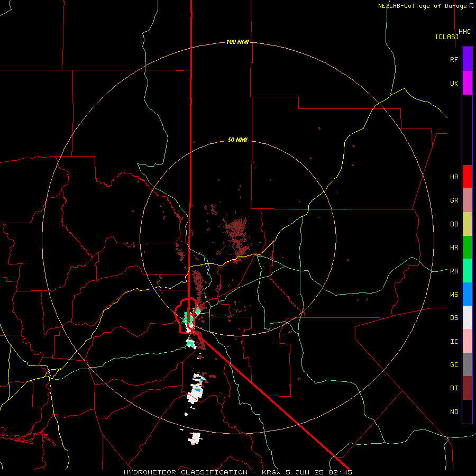Click the HR legend label
The height and width of the screenshot is (476, 476).
(454, 248)
